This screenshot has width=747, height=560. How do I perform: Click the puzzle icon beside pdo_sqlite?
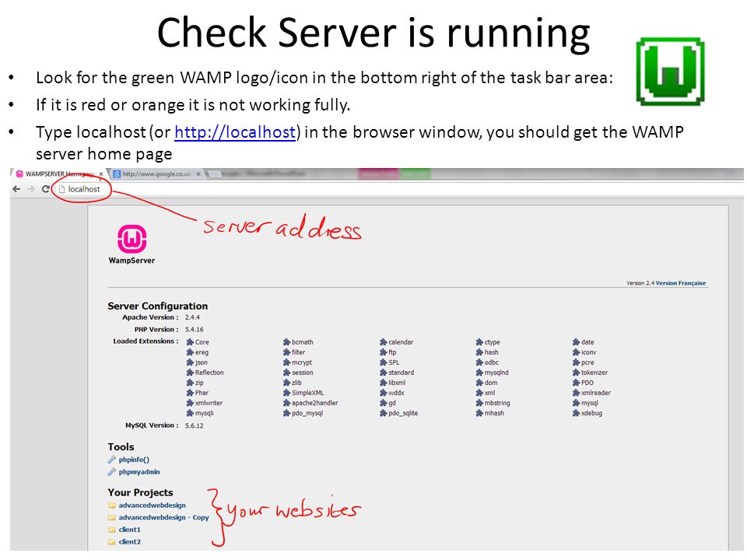tap(384, 413)
